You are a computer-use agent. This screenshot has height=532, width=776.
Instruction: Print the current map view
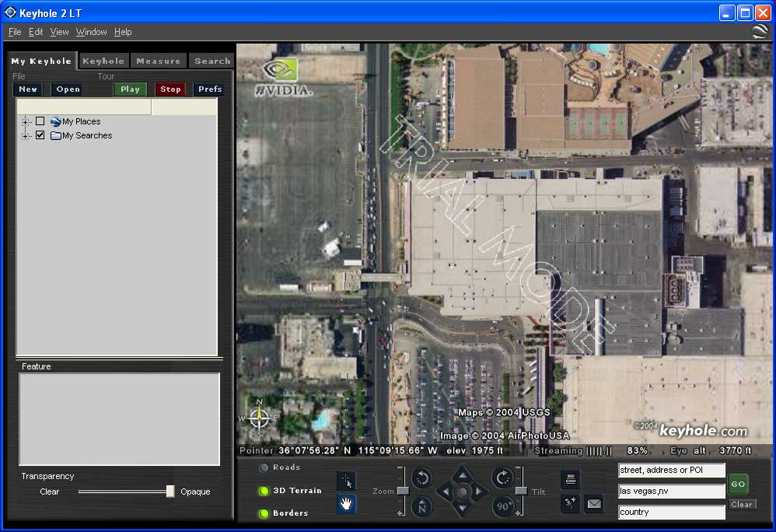(570, 479)
